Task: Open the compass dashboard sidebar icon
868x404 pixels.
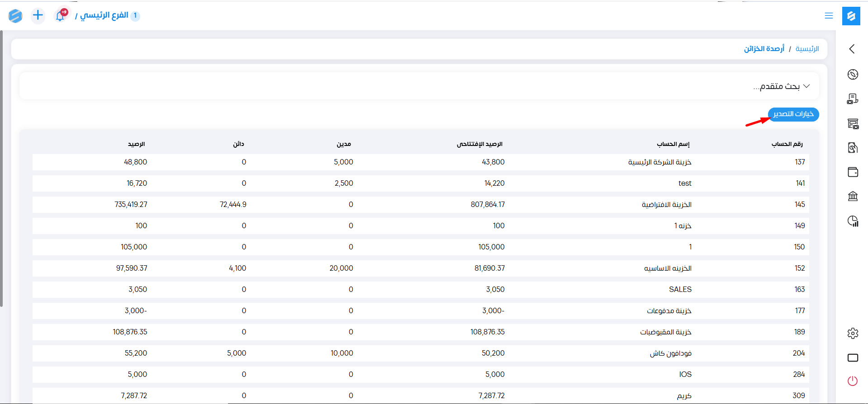Action: pos(853,74)
